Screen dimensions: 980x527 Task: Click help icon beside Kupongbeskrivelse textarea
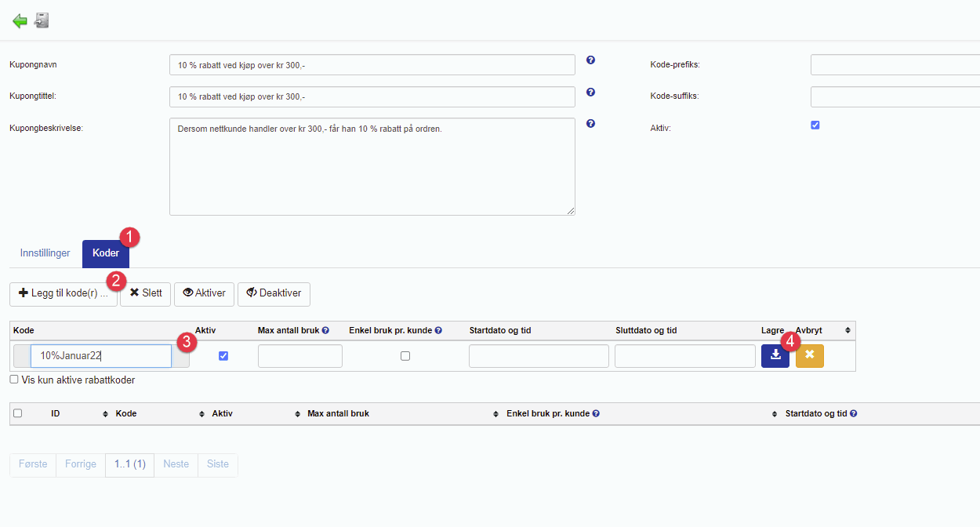tap(590, 123)
